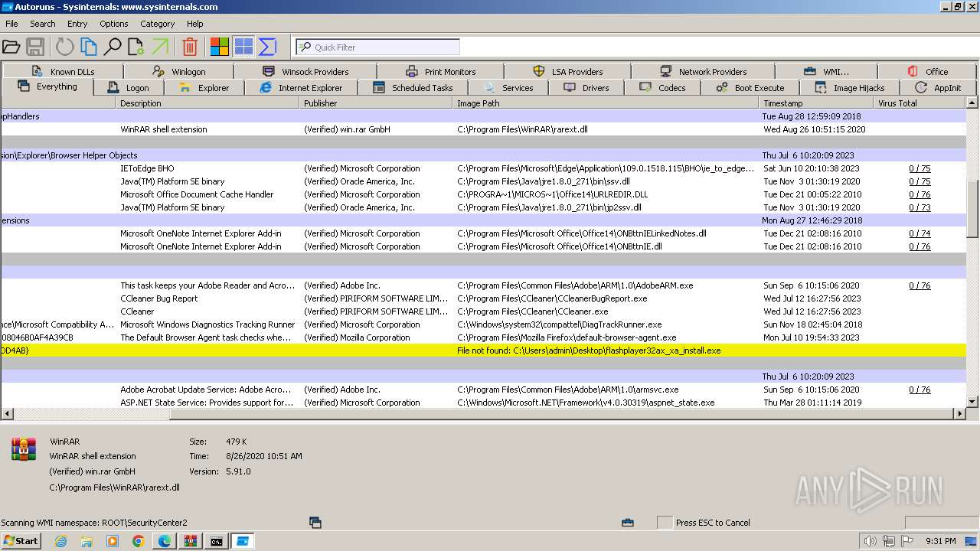Open VirusTotal 0 / 76 link for armsvc.exe
This screenshot has width=980, height=551.
(x=920, y=390)
